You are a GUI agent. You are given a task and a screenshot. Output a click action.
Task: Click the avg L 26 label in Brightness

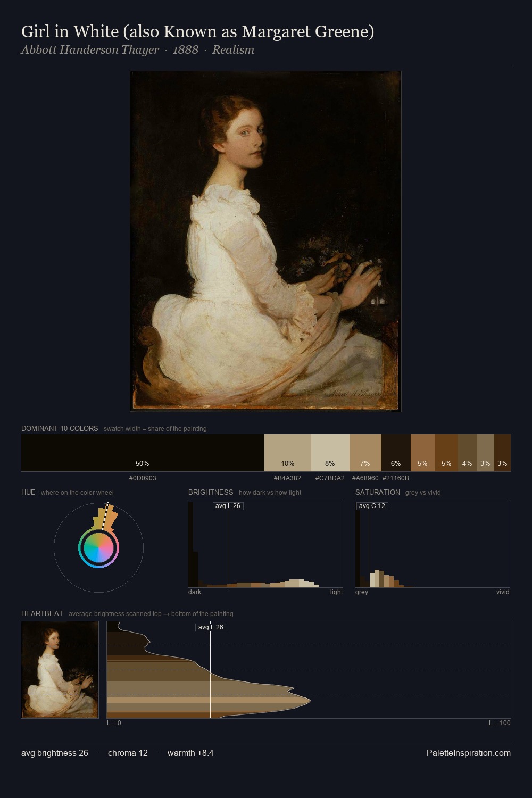click(x=228, y=506)
